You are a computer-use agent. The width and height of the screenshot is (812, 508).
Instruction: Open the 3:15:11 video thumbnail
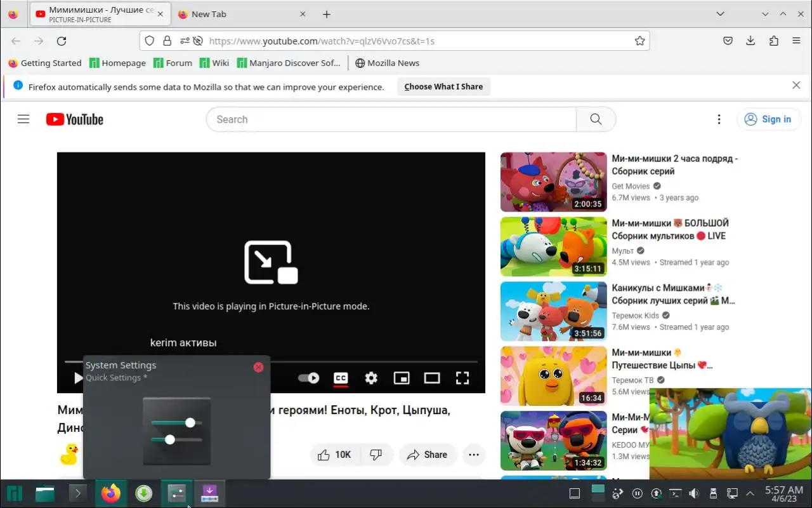[x=553, y=246]
